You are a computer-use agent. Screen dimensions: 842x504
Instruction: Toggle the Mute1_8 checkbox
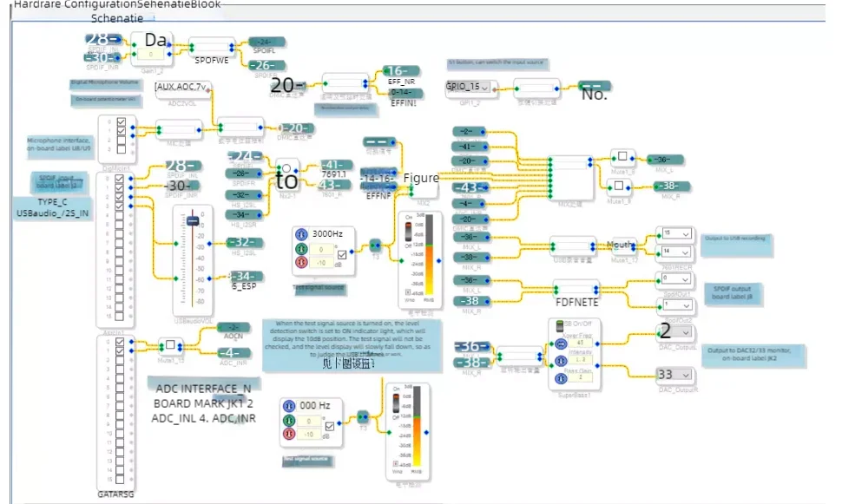pyautogui.click(x=622, y=156)
